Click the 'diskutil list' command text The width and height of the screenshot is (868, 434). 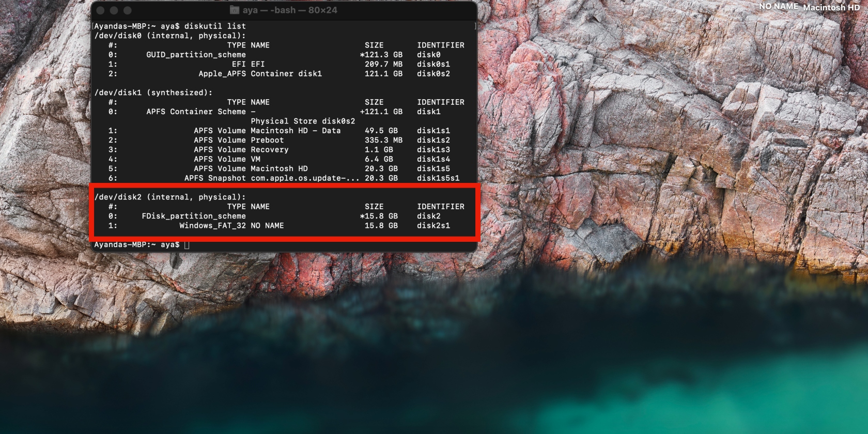(215, 26)
